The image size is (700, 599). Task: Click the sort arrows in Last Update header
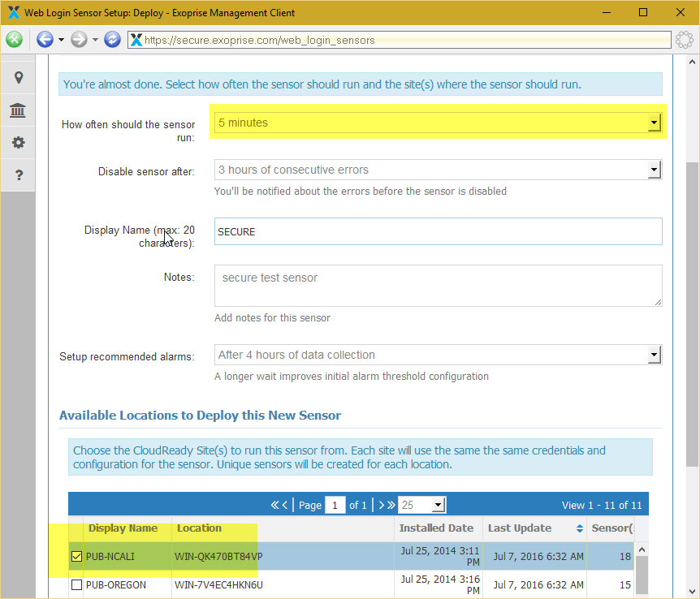pyautogui.click(x=580, y=528)
